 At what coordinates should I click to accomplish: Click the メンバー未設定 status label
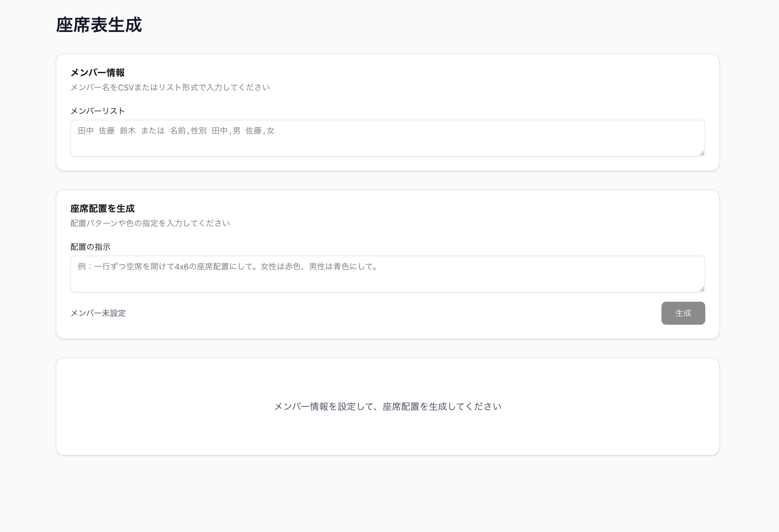[98, 313]
